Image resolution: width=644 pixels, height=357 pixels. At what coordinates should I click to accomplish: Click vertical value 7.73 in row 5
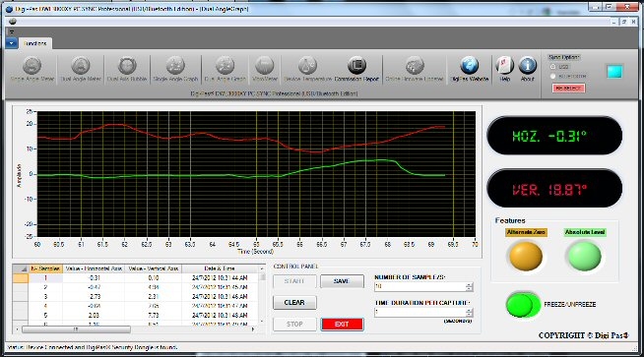tap(154, 315)
